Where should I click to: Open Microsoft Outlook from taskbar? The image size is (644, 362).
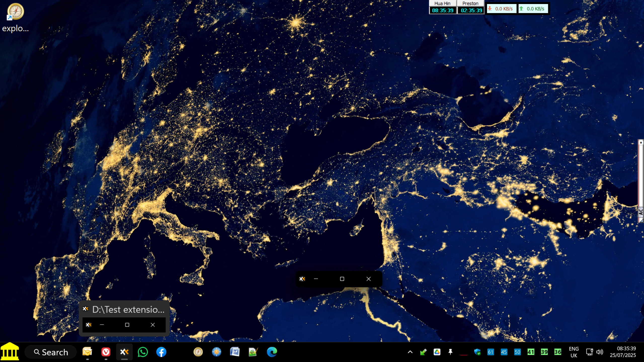click(x=87, y=352)
